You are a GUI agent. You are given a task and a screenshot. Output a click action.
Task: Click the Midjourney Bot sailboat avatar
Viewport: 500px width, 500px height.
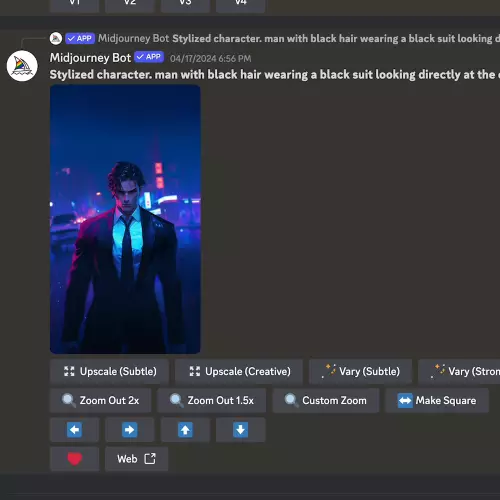click(22, 66)
